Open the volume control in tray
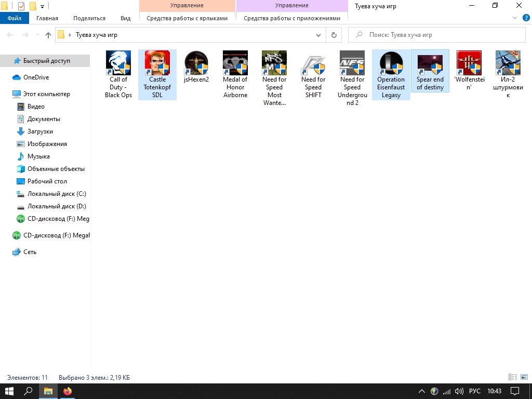Viewport: 532px width, 399px height. pos(459,391)
